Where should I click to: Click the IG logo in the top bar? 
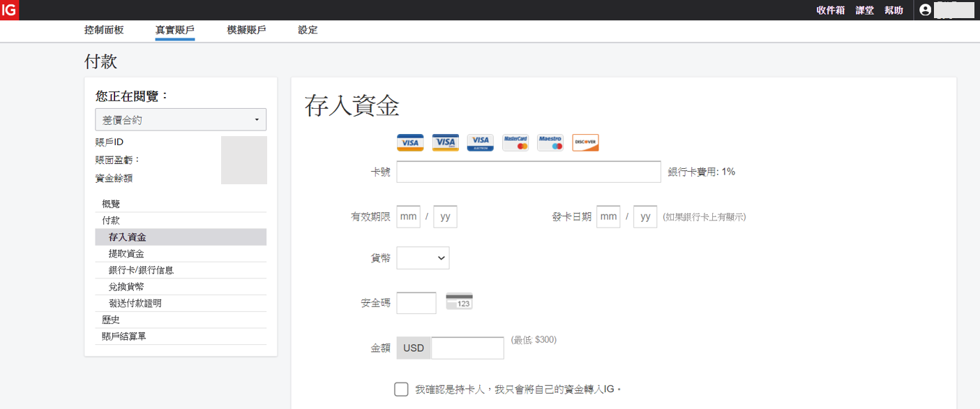(x=10, y=10)
